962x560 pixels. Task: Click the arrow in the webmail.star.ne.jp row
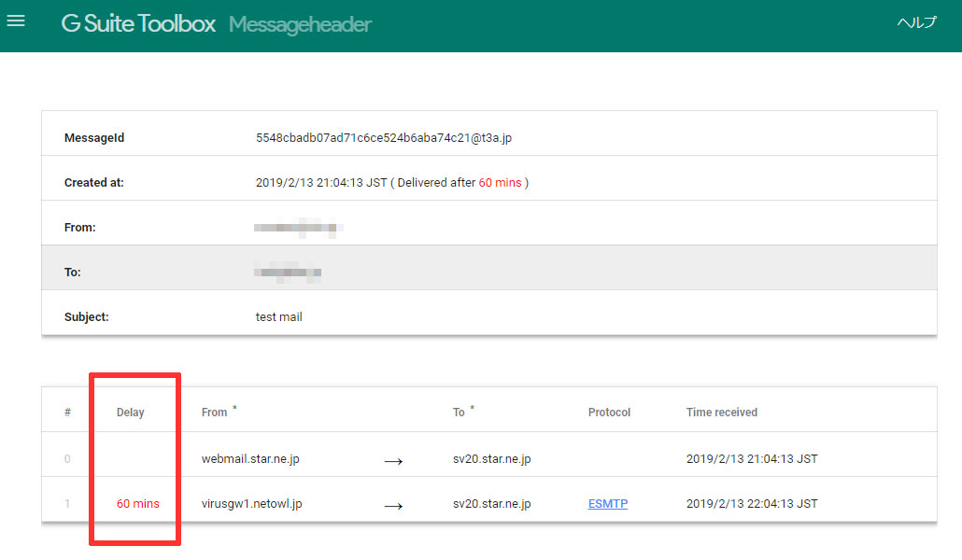pos(393,461)
